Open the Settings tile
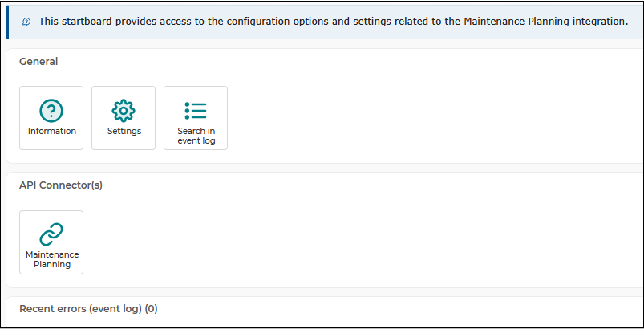Viewport: 644px width, 329px height. tap(124, 118)
